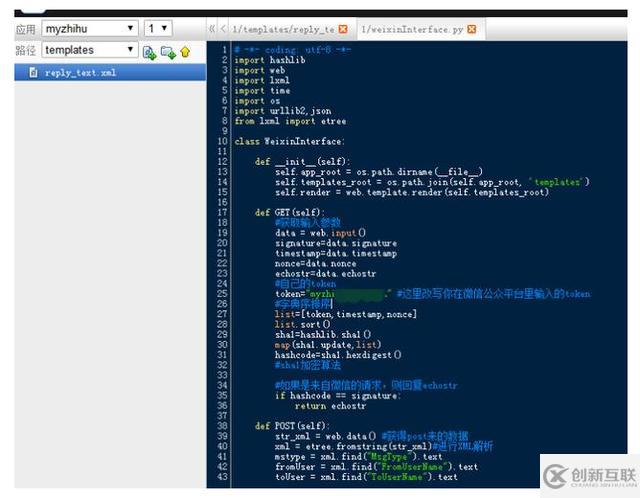Click line number 10 in the gutter

[x=222, y=141]
